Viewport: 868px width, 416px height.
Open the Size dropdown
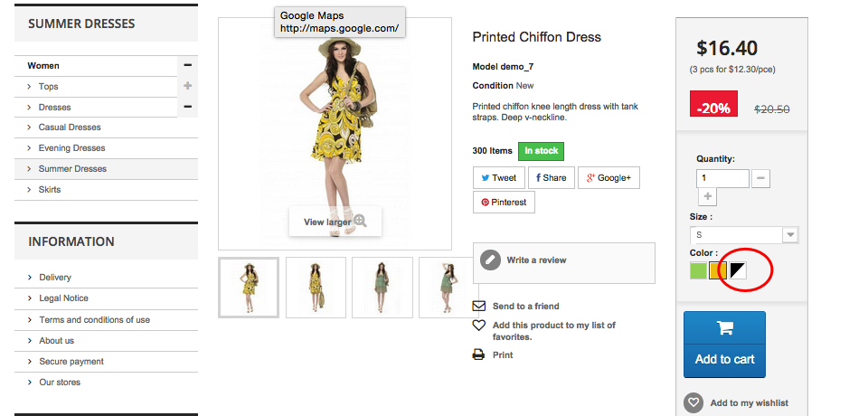coord(744,235)
